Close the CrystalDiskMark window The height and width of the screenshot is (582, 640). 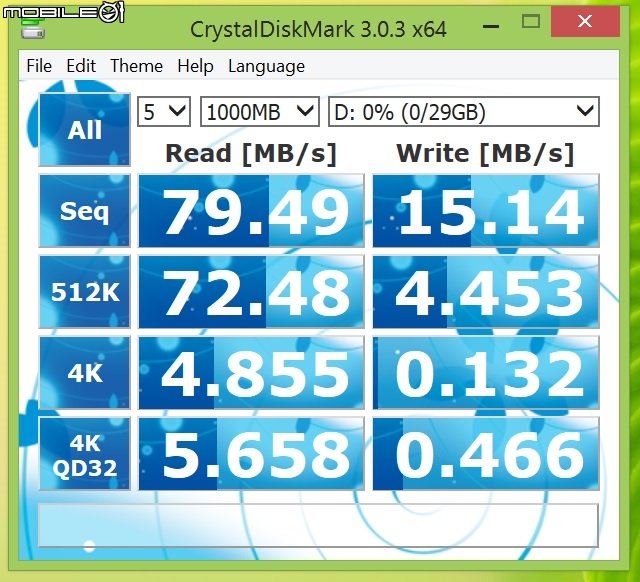585,21
